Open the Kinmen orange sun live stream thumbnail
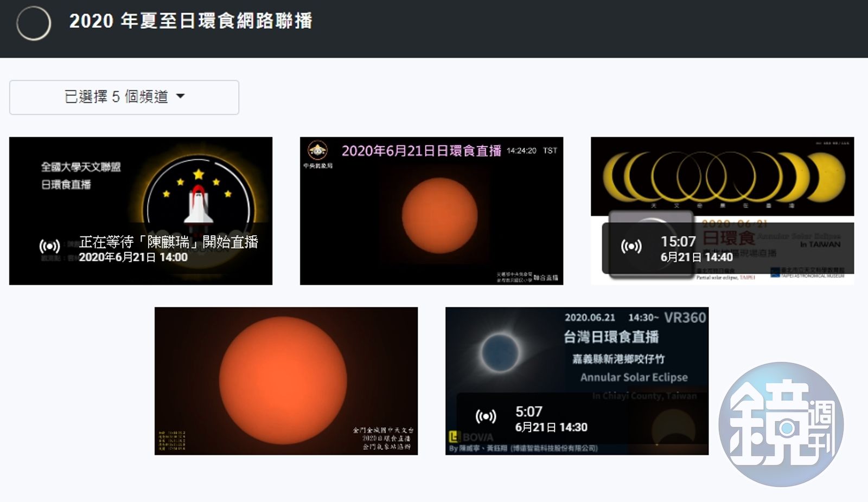 click(x=286, y=381)
